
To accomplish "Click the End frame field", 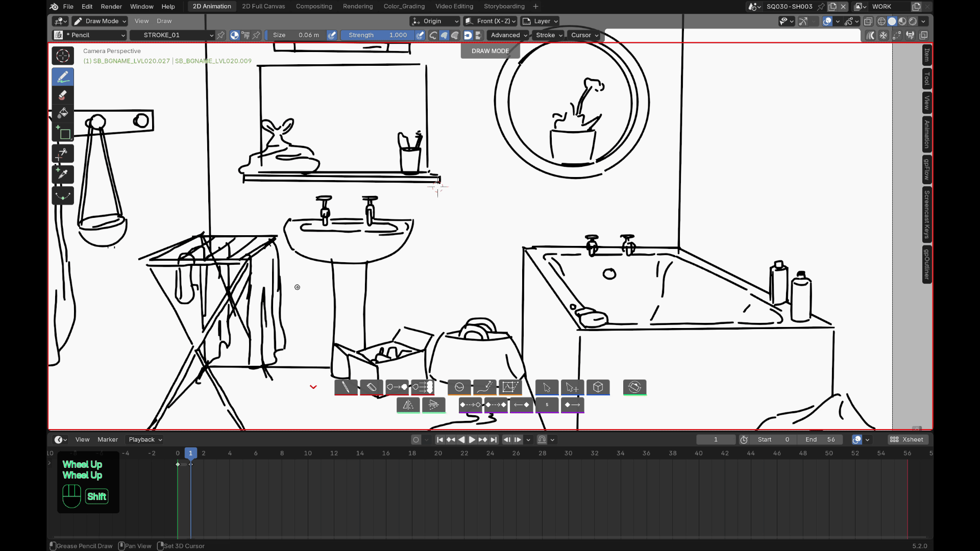I will pos(821,440).
